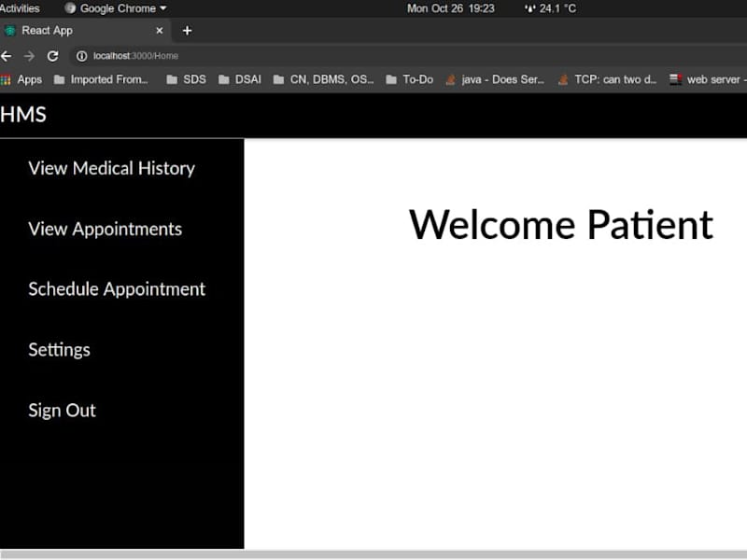Click the browser back arrow

7,56
